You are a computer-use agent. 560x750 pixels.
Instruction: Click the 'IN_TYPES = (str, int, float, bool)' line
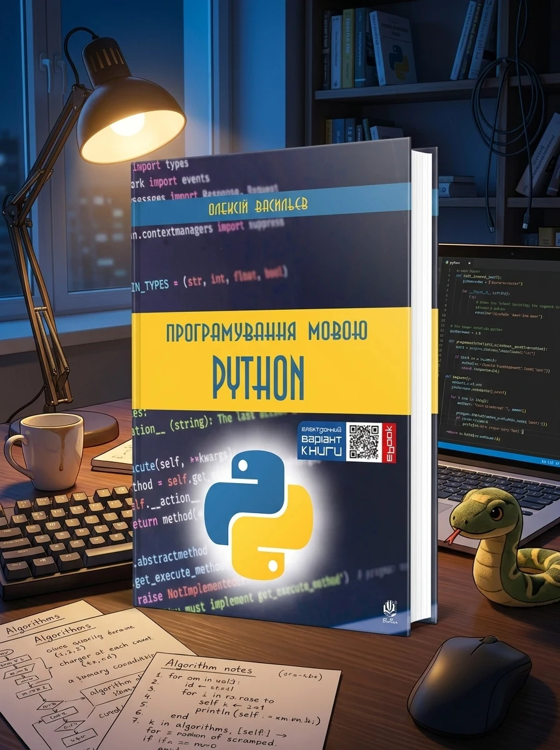coord(210,279)
